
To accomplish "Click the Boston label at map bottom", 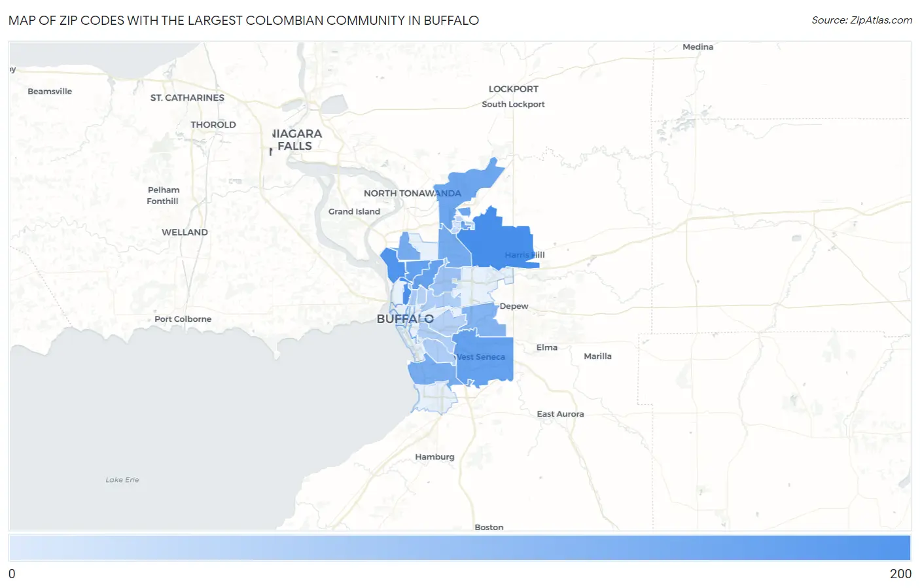I will tap(489, 527).
